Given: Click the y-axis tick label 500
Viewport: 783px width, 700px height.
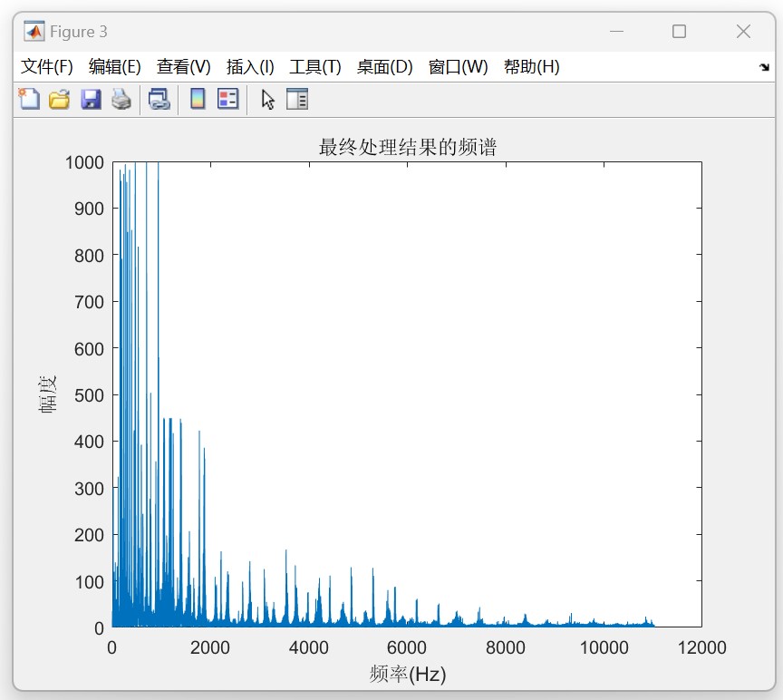Looking at the screenshot, I should click(89, 395).
